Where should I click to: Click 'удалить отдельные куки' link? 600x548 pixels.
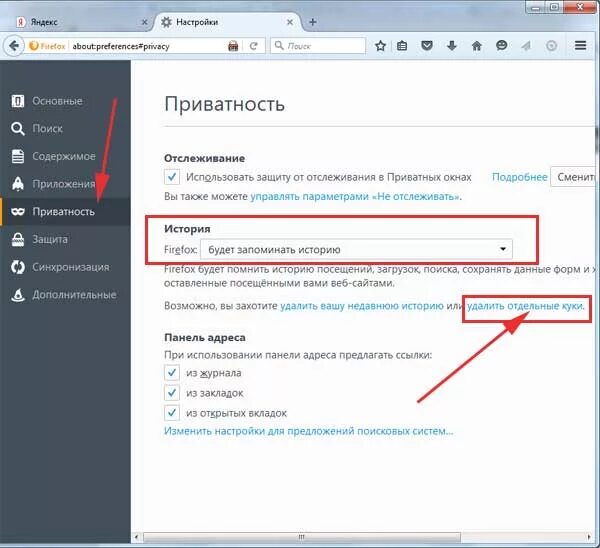tap(525, 306)
